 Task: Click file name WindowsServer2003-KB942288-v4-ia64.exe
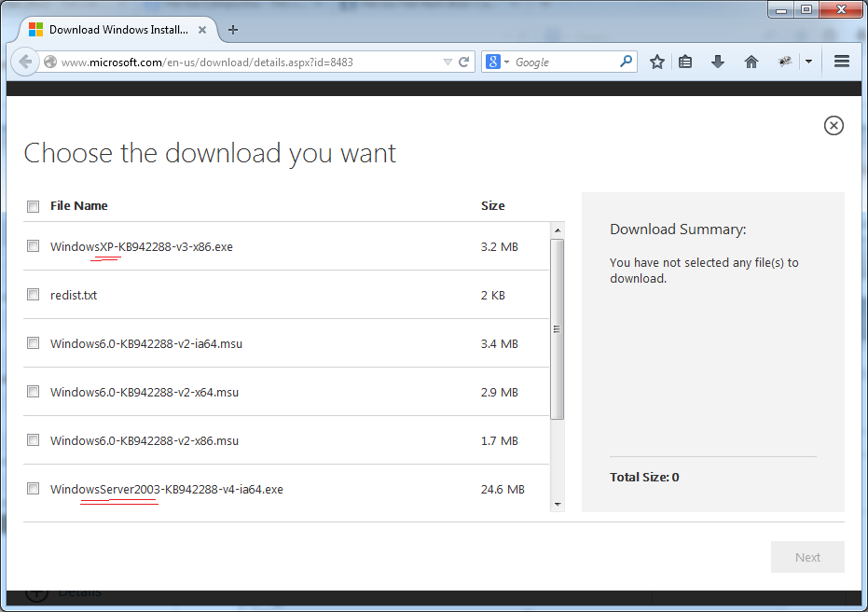pyautogui.click(x=167, y=490)
